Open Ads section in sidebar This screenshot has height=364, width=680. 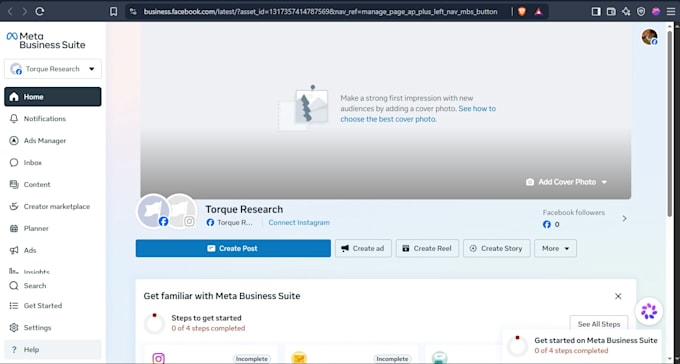[x=53, y=250]
